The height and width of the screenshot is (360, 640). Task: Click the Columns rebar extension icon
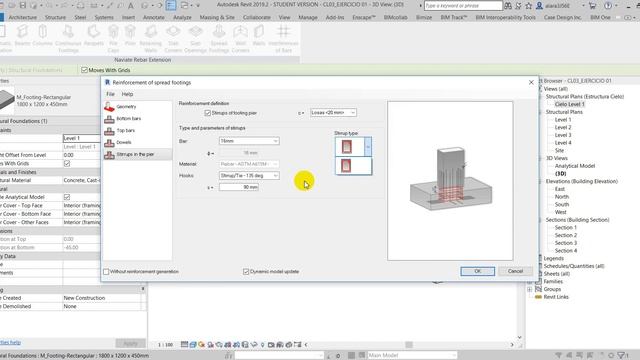pos(42,36)
